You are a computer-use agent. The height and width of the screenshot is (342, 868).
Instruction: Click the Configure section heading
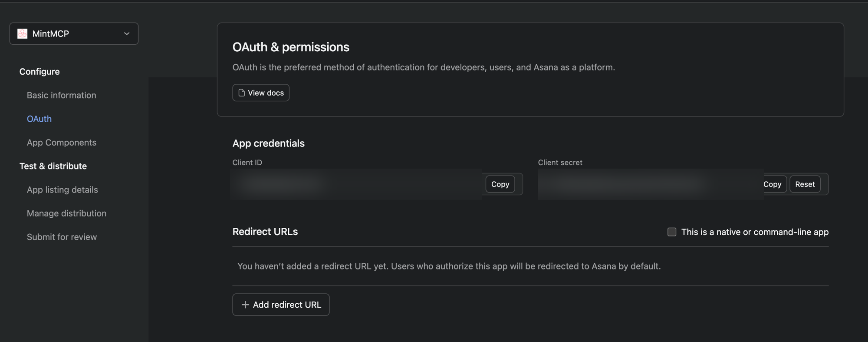(39, 72)
